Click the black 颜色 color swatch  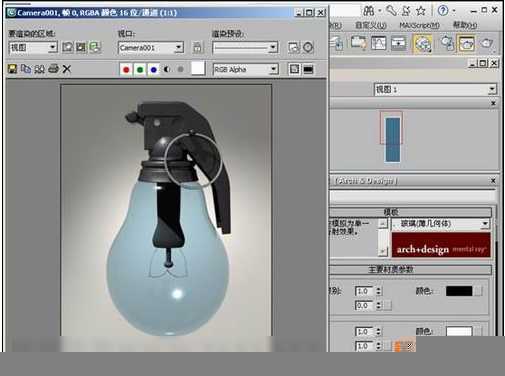[x=459, y=291]
